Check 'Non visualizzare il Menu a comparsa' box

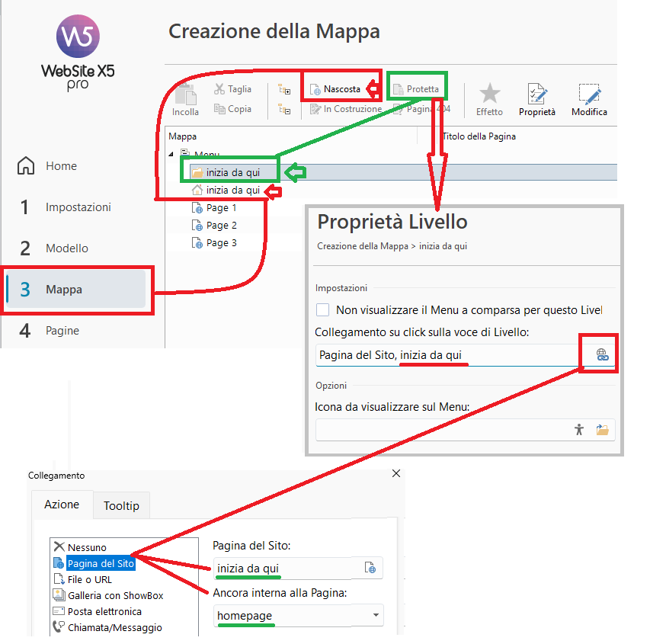pyautogui.click(x=323, y=310)
